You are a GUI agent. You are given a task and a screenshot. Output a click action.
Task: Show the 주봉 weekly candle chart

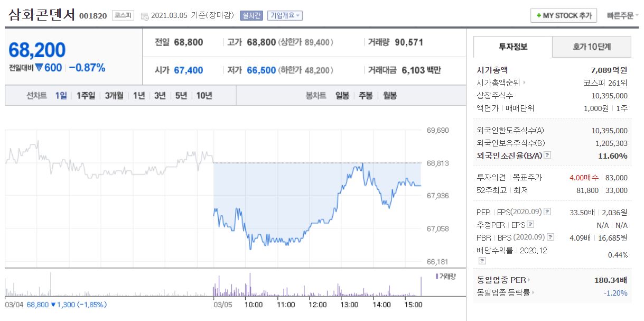366,96
